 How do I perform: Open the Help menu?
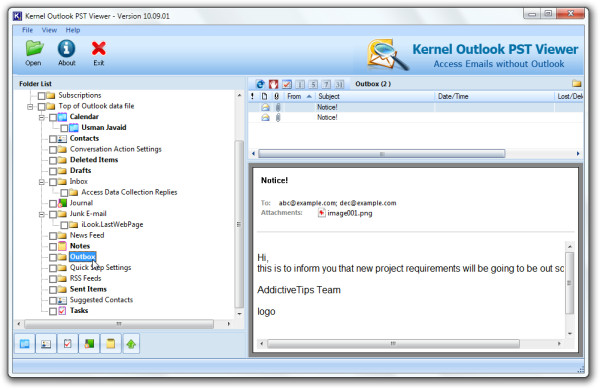click(x=73, y=30)
